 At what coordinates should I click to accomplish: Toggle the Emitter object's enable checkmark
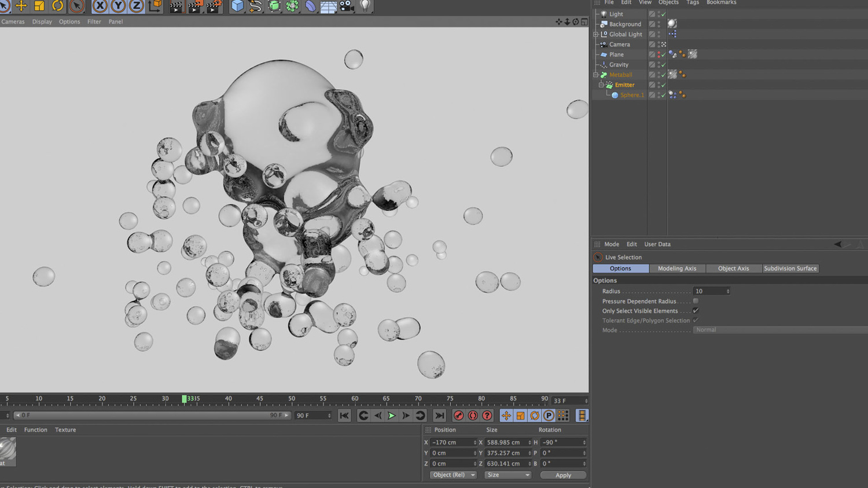[x=664, y=85]
